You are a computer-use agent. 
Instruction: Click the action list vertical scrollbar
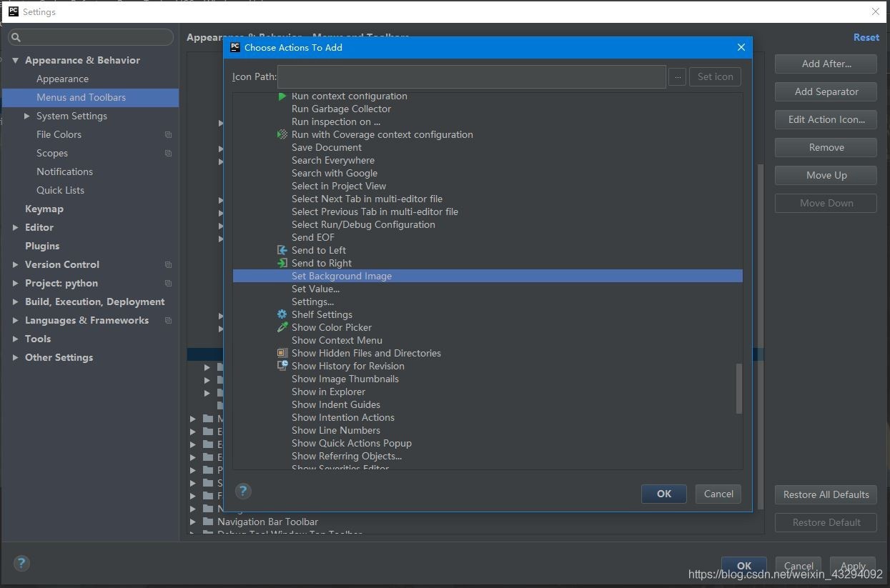739,389
